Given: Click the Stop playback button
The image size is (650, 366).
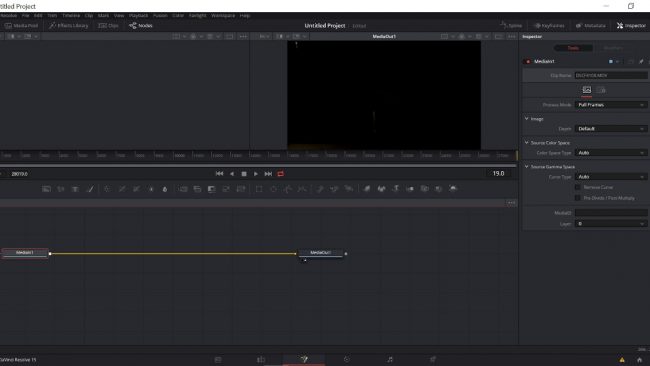Looking at the screenshot, I should pos(244,174).
